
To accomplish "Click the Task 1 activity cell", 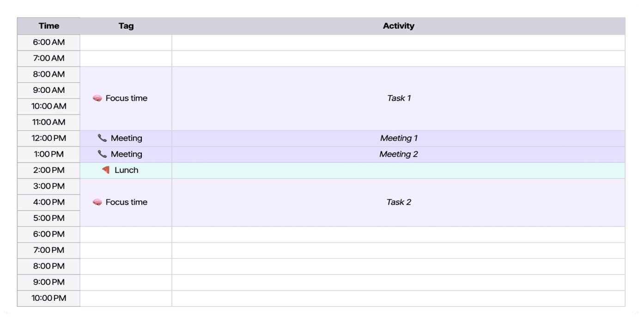I will point(398,98).
